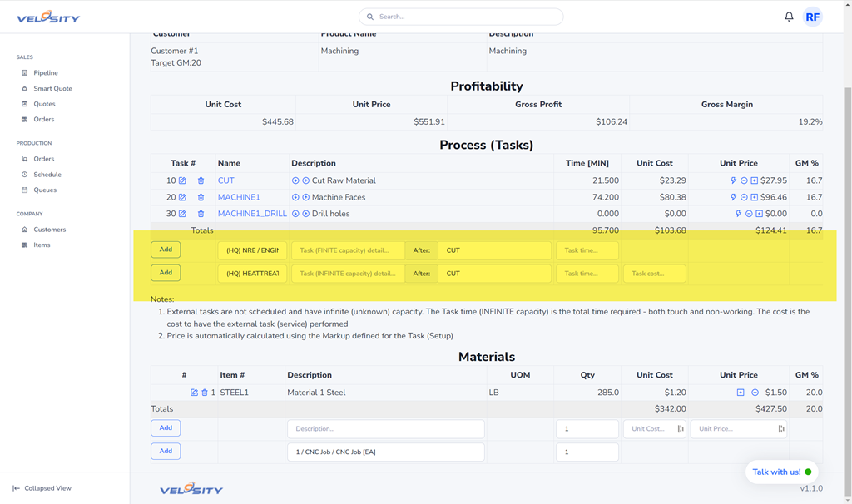Open the notifications bell
This screenshot has width=852, height=504.
tap(789, 17)
